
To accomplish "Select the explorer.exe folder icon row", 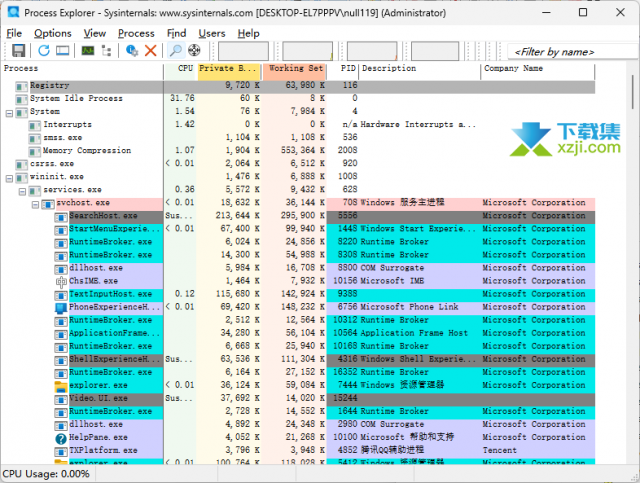I will pyautogui.click(x=61, y=385).
